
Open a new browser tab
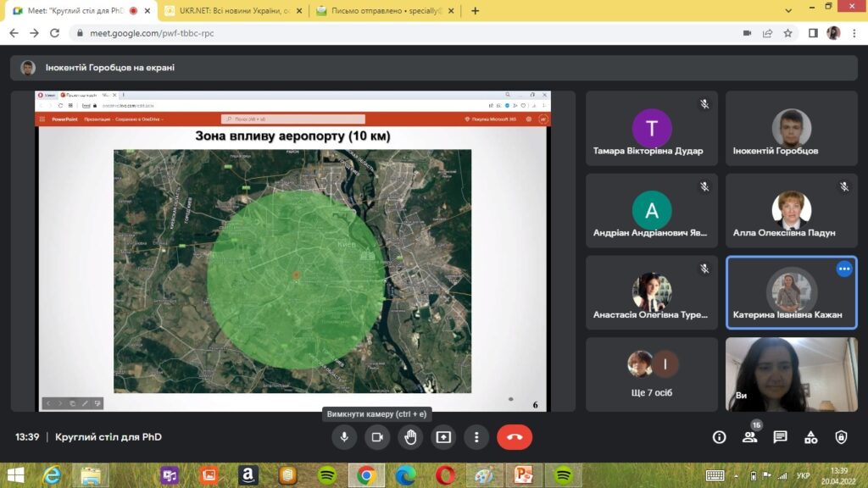point(475,11)
